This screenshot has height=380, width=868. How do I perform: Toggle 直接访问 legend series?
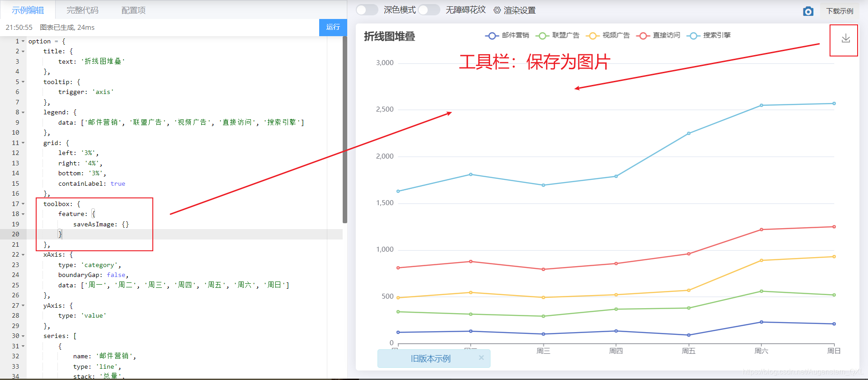coord(658,35)
